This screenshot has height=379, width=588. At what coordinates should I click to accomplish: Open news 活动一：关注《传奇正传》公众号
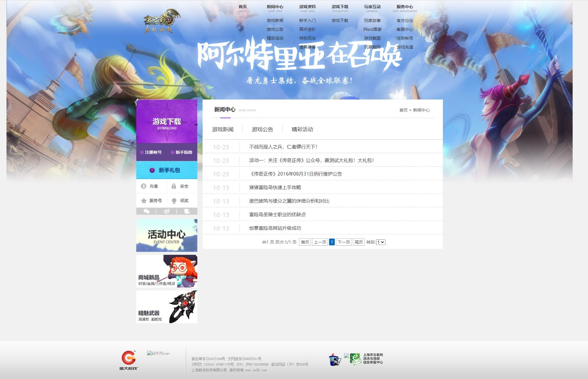click(x=311, y=160)
